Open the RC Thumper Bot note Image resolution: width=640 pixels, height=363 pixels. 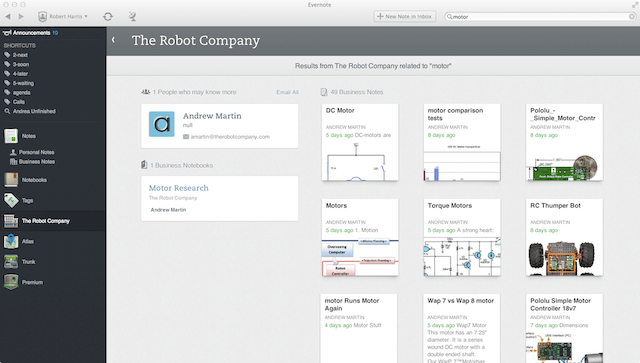pyautogui.click(x=564, y=237)
